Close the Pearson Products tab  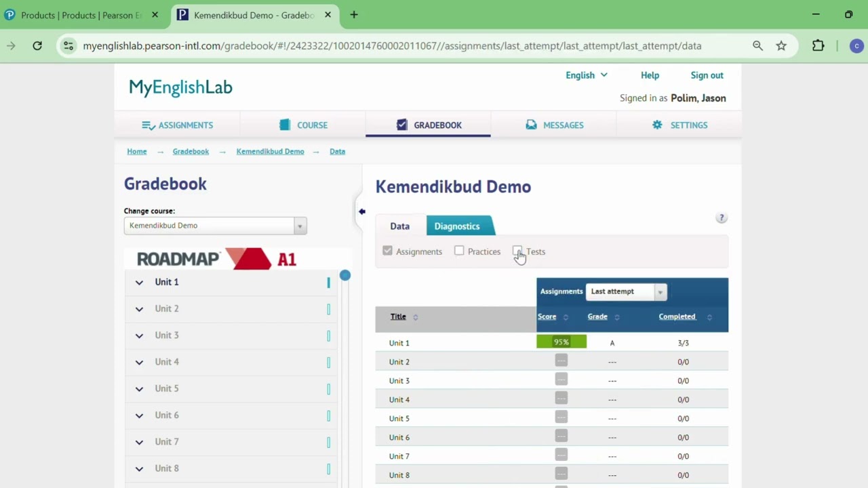click(155, 15)
